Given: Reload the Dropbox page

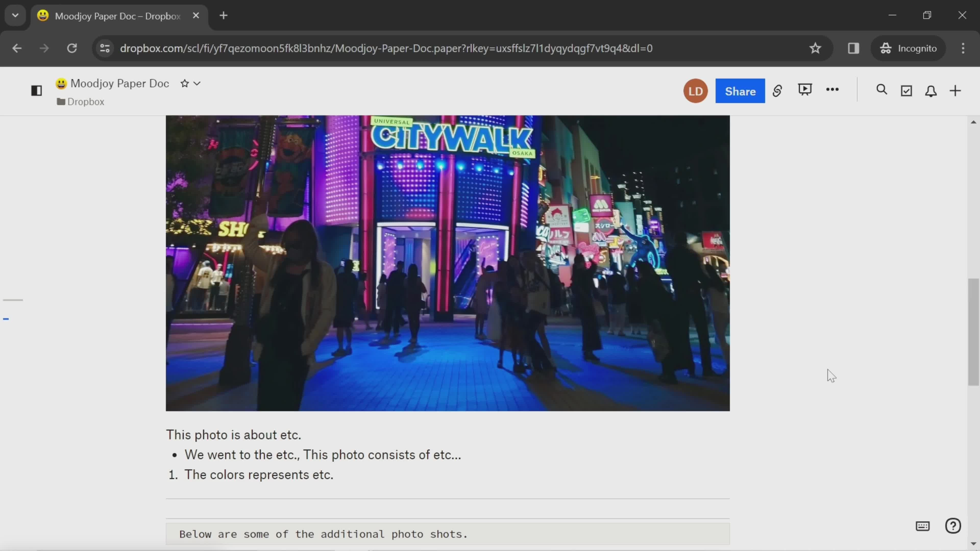Looking at the screenshot, I should pos(72,48).
